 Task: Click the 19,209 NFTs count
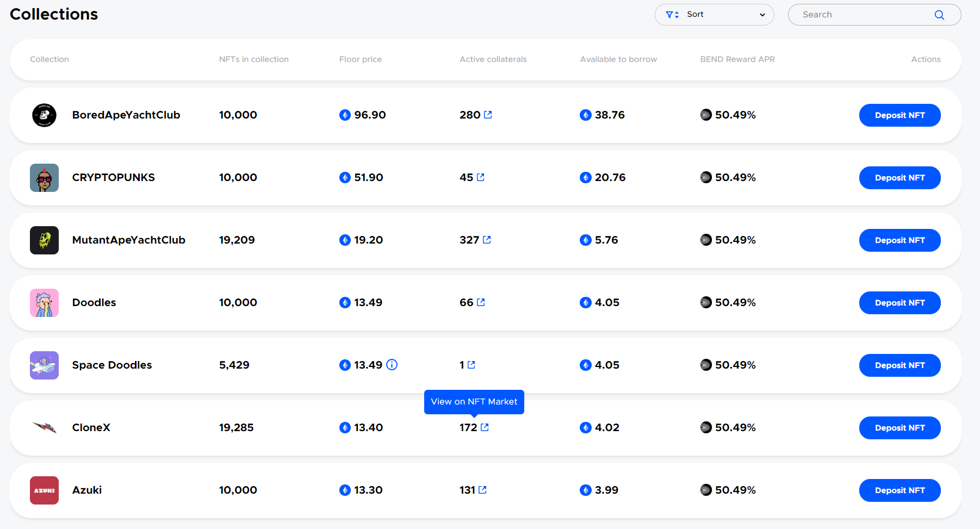tap(237, 240)
